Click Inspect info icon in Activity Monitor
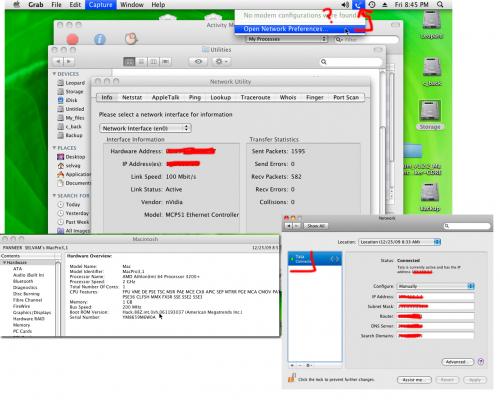Image resolution: width=500 pixels, height=400 pixels. pyautogui.click(x=99, y=39)
